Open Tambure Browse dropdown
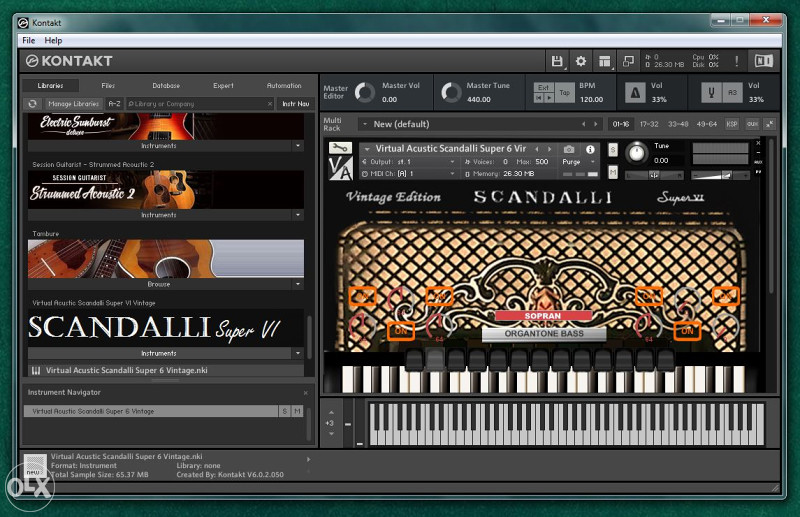Image resolution: width=800 pixels, height=517 pixels. (298, 284)
